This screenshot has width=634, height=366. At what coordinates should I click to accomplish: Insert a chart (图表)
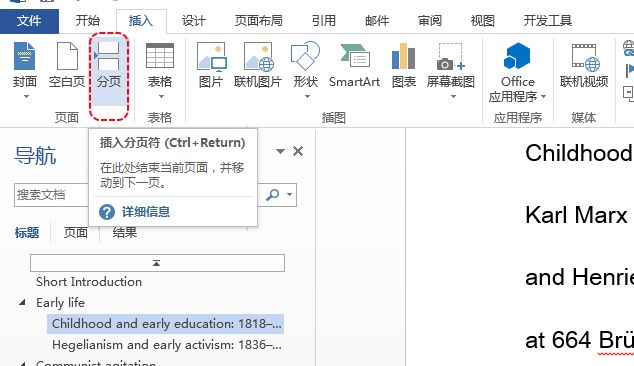[x=404, y=65]
